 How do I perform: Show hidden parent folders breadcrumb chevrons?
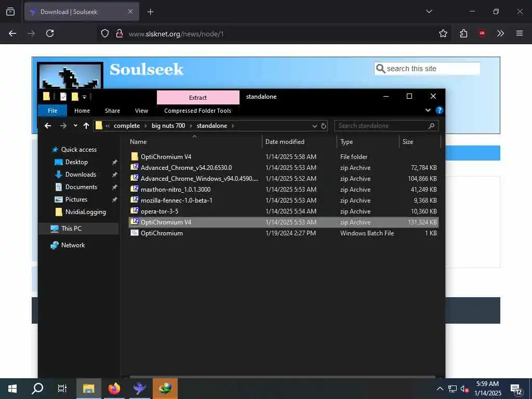[108, 126]
